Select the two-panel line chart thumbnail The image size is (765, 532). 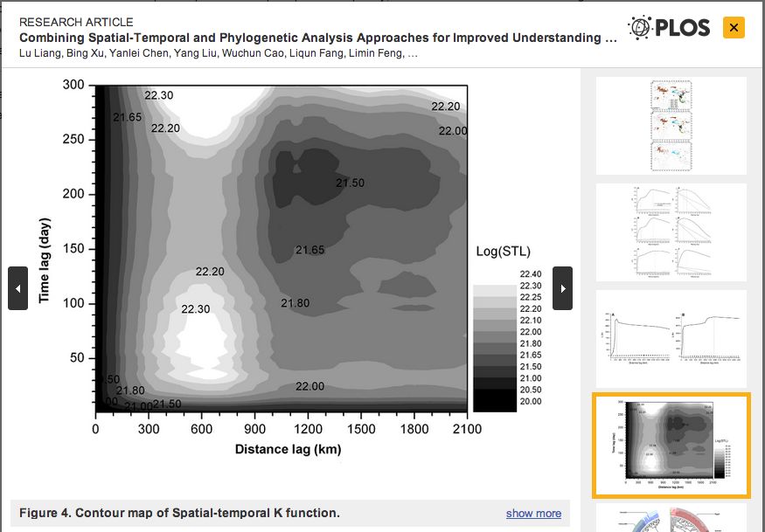[671, 339]
